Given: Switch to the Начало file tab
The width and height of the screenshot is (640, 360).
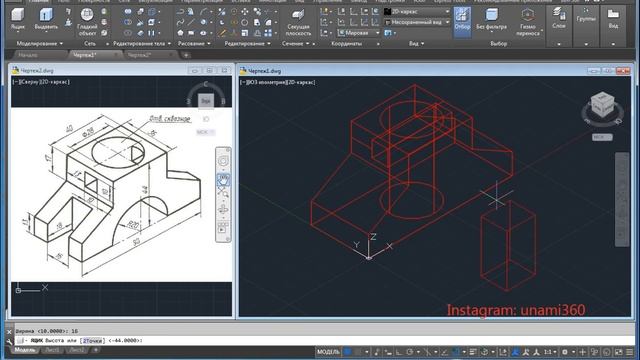Looking at the screenshot, I should pyautogui.click(x=28, y=55).
